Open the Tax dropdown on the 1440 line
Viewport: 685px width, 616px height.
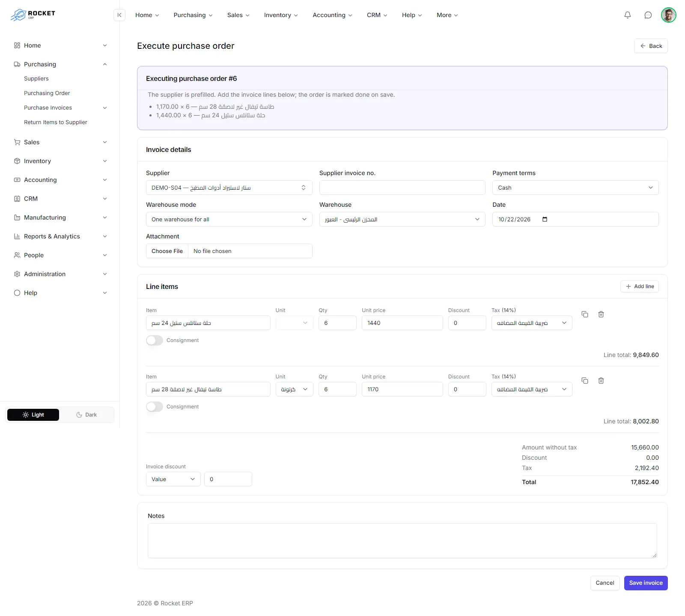[532, 323]
